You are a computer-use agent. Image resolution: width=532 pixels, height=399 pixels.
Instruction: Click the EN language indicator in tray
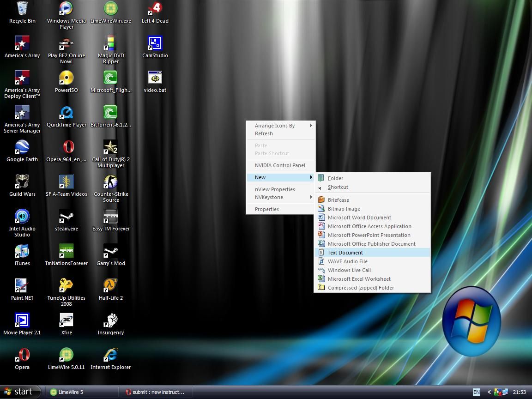(x=476, y=392)
